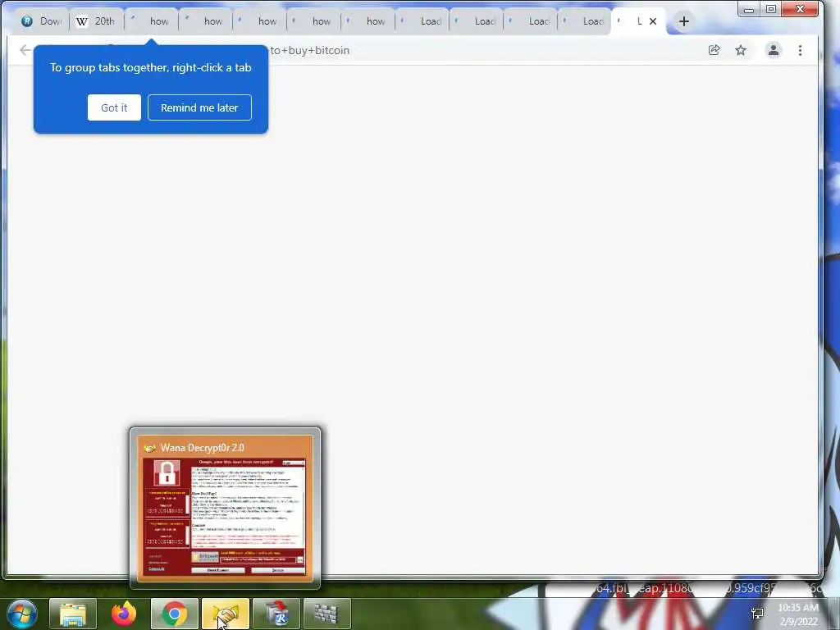
Task: Open the brick wall firewall taskbar icon
Action: (x=326, y=614)
